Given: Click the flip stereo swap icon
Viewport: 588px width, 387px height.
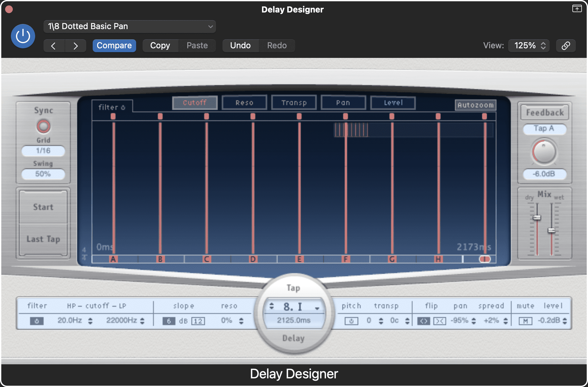Looking at the screenshot, I should pyautogui.click(x=424, y=321).
